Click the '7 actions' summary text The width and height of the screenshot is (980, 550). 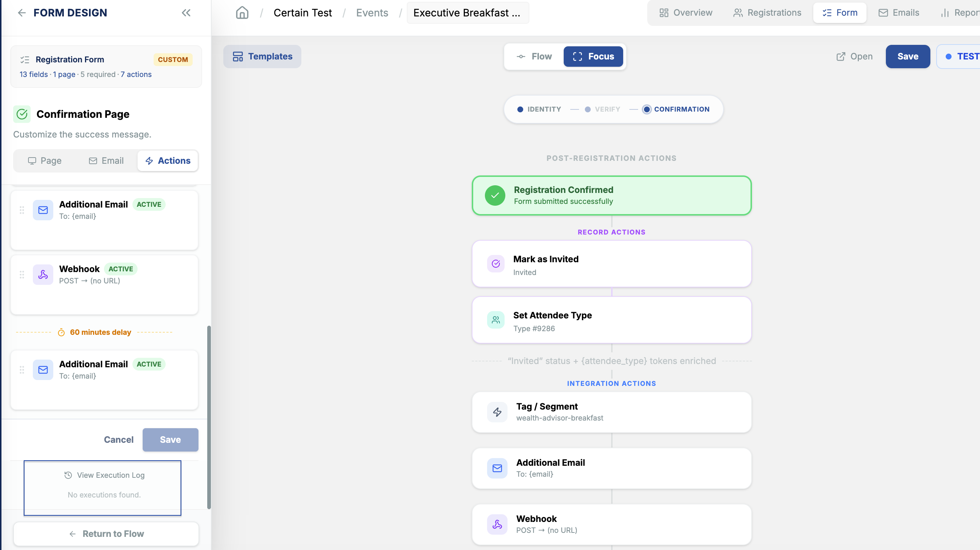point(136,74)
